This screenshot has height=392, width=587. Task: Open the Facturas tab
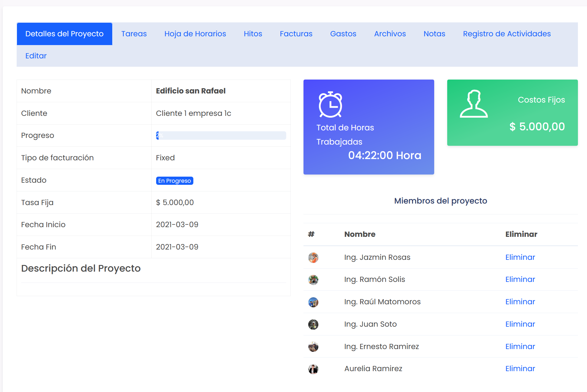click(x=296, y=34)
